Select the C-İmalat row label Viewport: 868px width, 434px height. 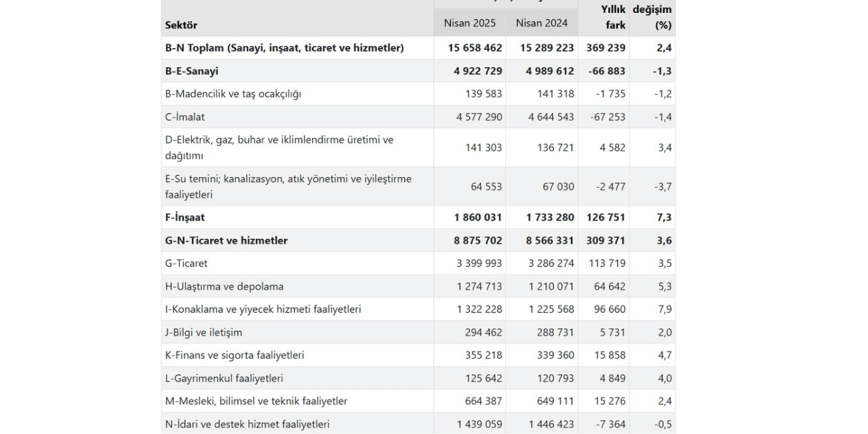point(185,117)
